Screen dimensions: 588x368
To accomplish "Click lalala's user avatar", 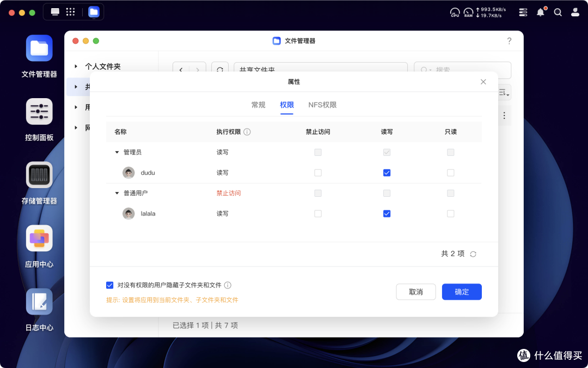I will [x=128, y=214].
